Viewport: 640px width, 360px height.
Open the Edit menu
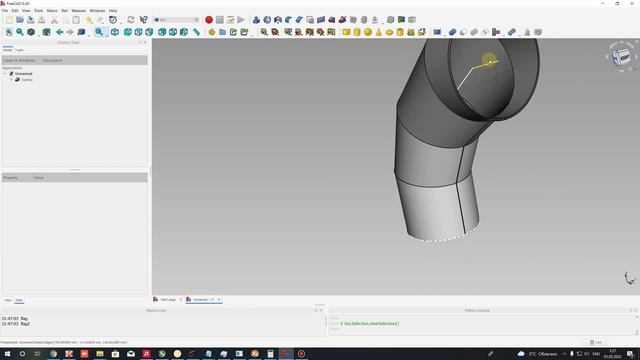(15, 11)
